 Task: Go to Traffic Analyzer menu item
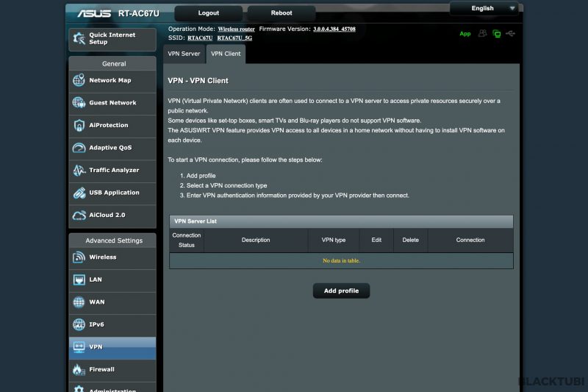point(112,171)
